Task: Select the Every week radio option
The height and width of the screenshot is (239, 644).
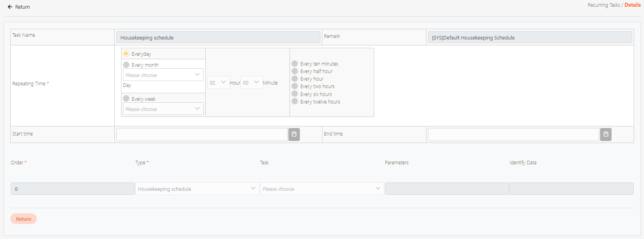Action: click(x=126, y=98)
